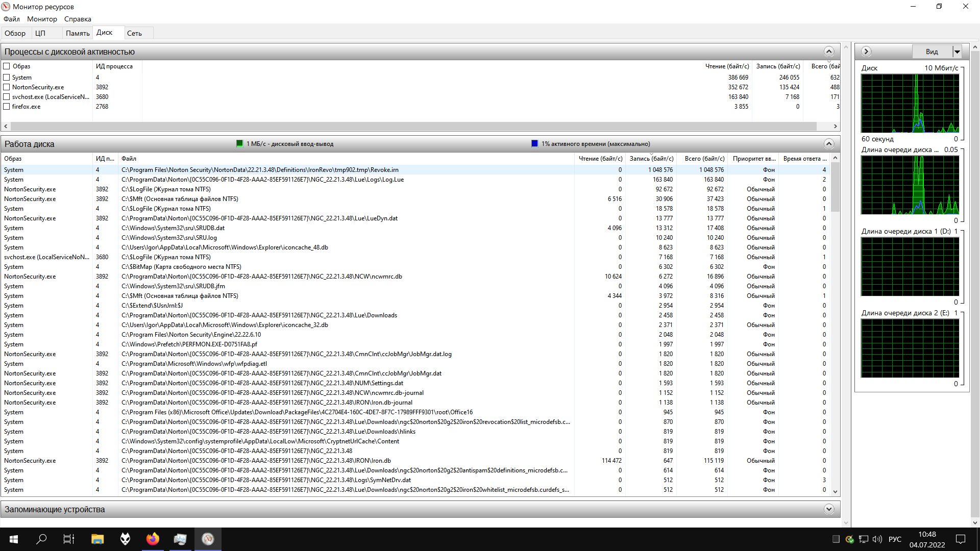Tick the svchost.exe (LocalServiceN...) checkbox
The width and height of the screenshot is (980, 551).
pyautogui.click(x=7, y=97)
